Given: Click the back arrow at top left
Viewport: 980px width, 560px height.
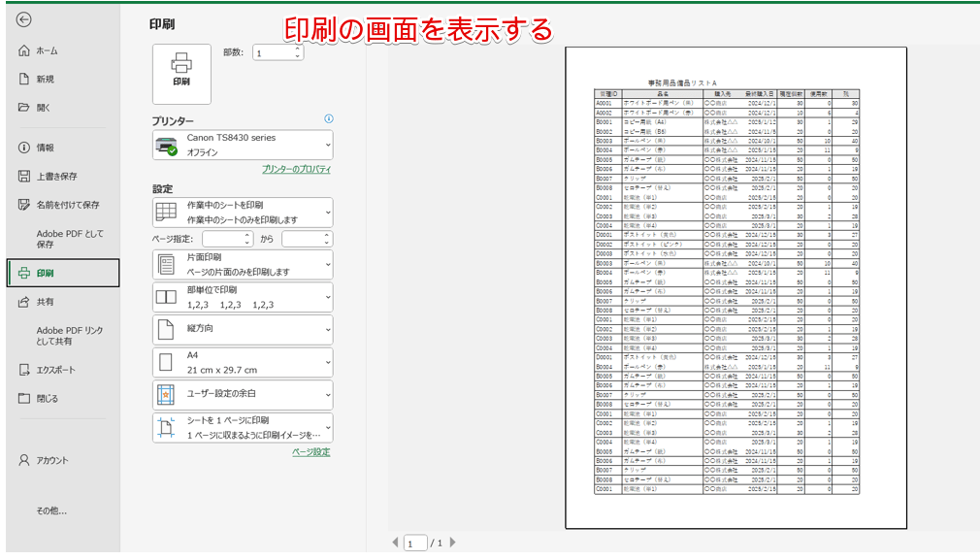Looking at the screenshot, I should pyautogui.click(x=21, y=18).
